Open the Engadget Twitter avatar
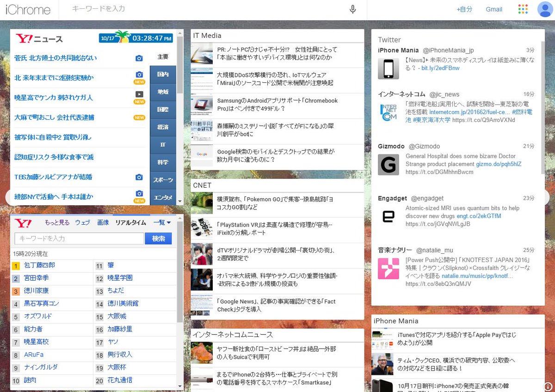Image resolution: width=555 pixels, height=392 pixels. (x=388, y=216)
